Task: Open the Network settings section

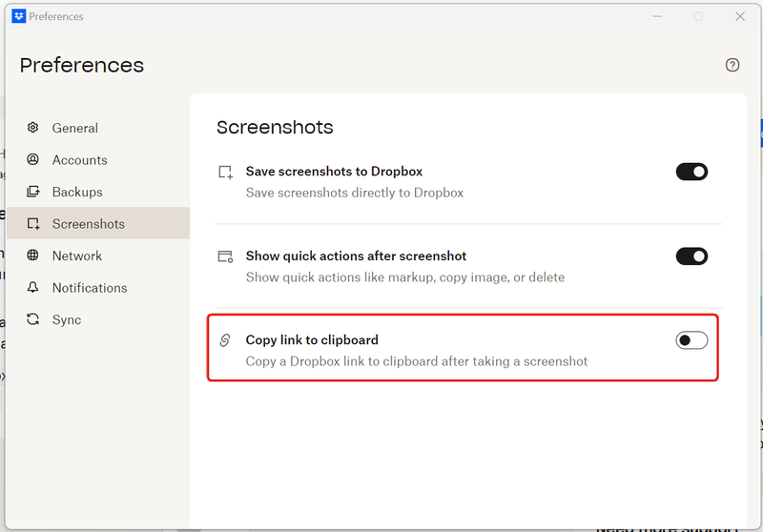Action: tap(77, 256)
